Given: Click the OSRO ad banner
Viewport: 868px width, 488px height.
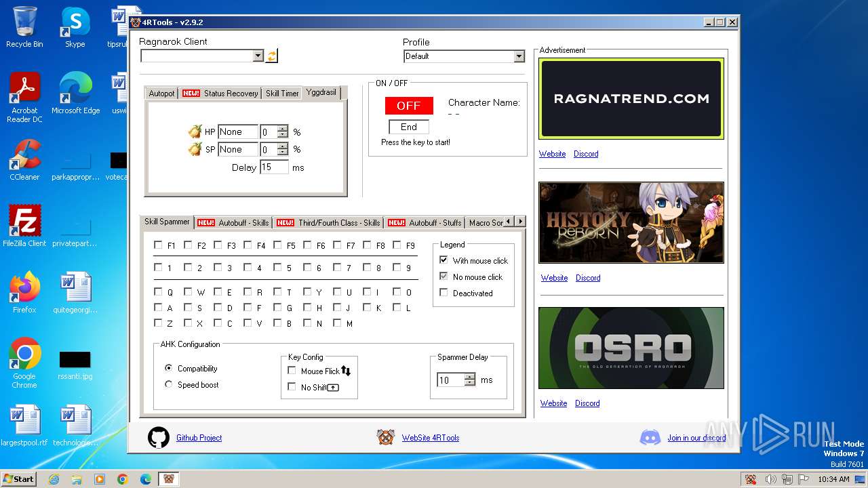Looking at the screenshot, I should point(631,348).
